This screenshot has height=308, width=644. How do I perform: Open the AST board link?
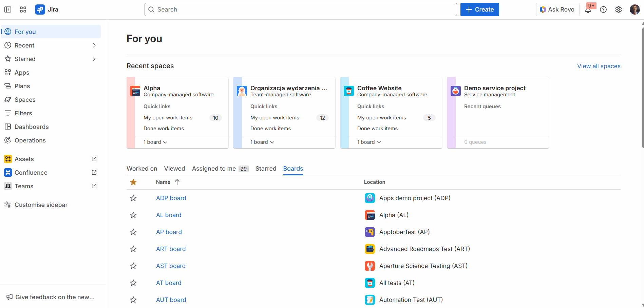click(171, 266)
